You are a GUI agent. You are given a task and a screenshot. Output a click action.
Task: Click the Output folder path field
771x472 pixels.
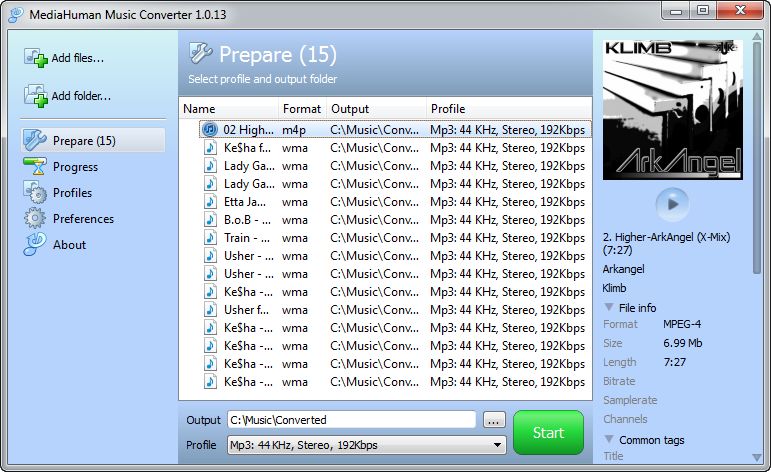click(352, 420)
